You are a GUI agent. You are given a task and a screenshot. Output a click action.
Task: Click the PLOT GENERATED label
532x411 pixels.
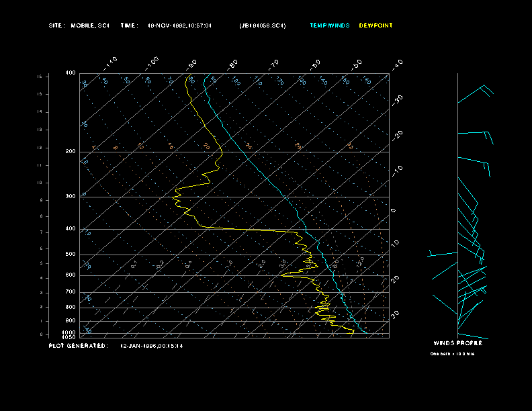[77, 346]
